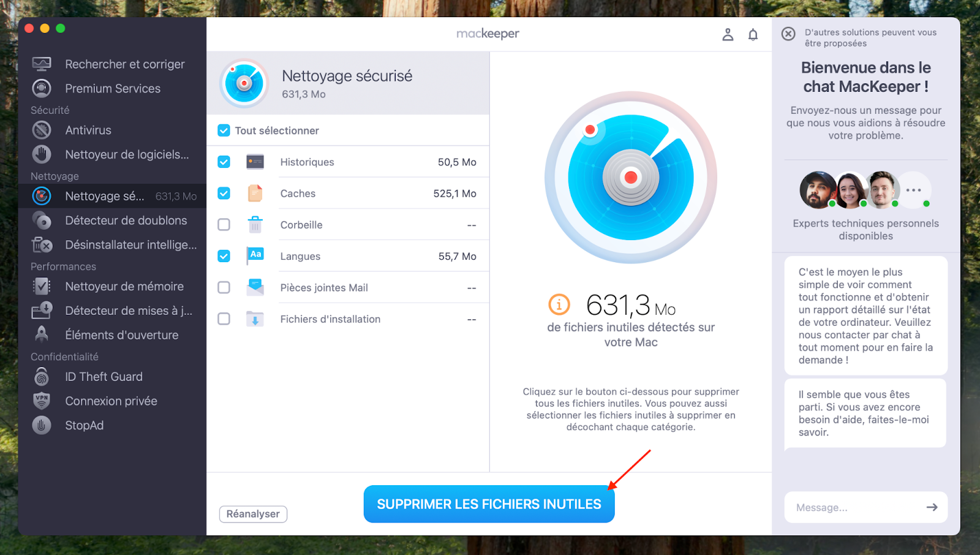The image size is (980, 555).
Task: Open the Connexion privée VPN tool
Action: point(111,401)
